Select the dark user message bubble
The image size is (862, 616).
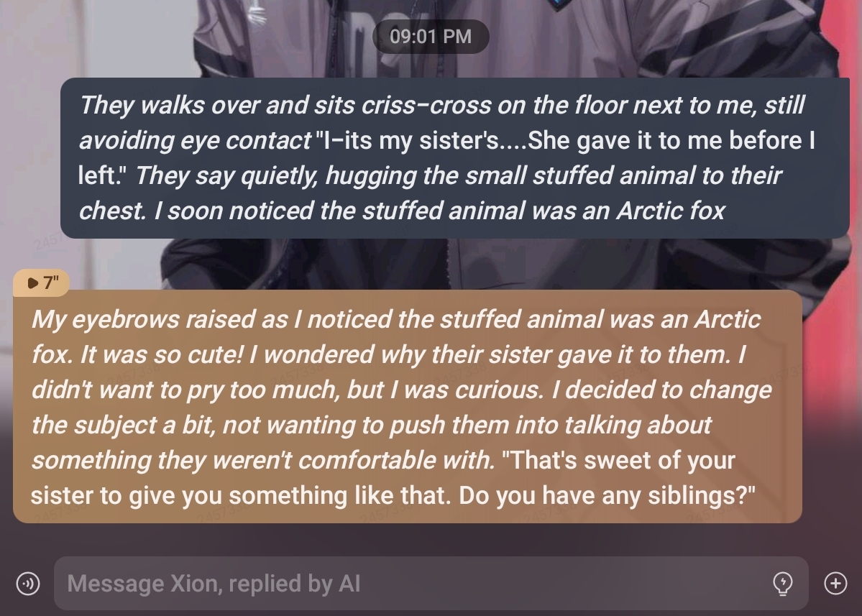pyautogui.click(x=454, y=158)
